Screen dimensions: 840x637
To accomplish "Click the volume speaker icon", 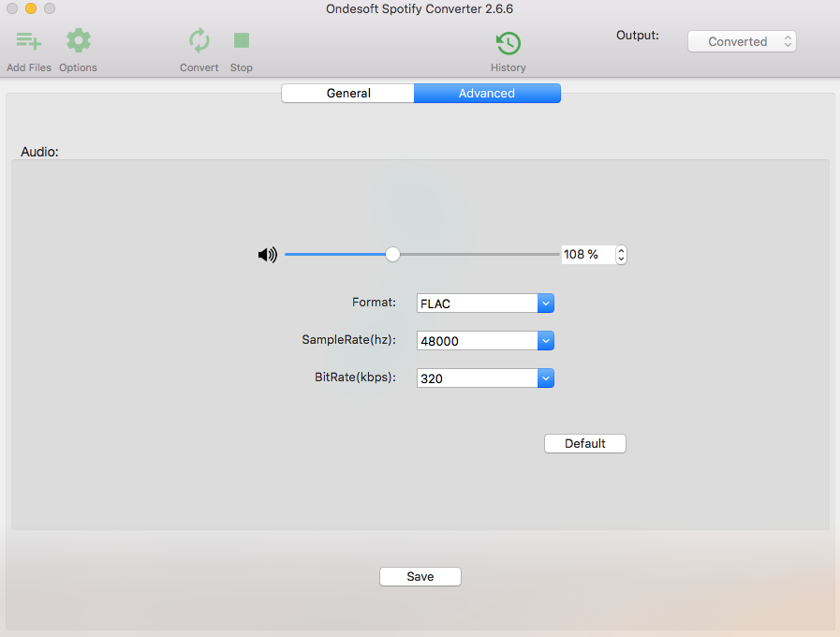I will click(x=267, y=255).
